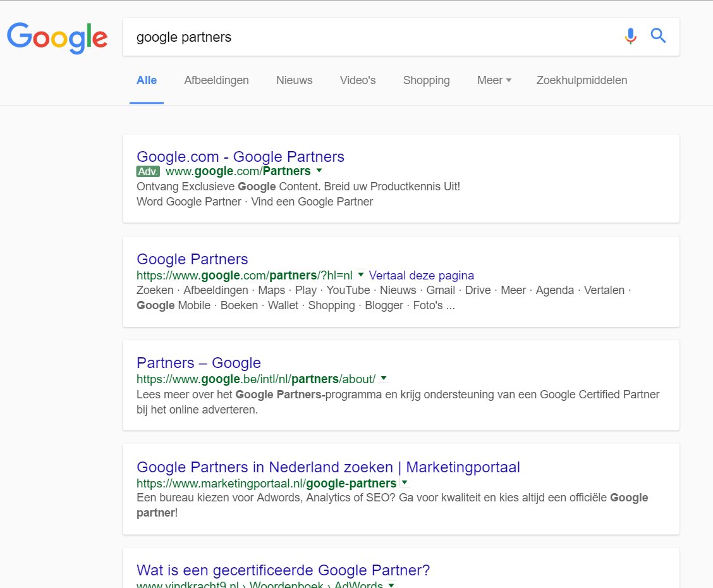Click the 'Een bureau kiezen voor Adwords' snippet
The width and height of the screenshot is (713, 588).
[393, 505]
